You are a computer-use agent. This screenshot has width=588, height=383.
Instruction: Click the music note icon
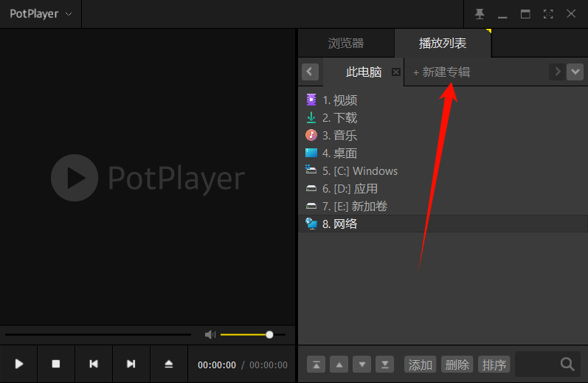click(x=311, y=135)
